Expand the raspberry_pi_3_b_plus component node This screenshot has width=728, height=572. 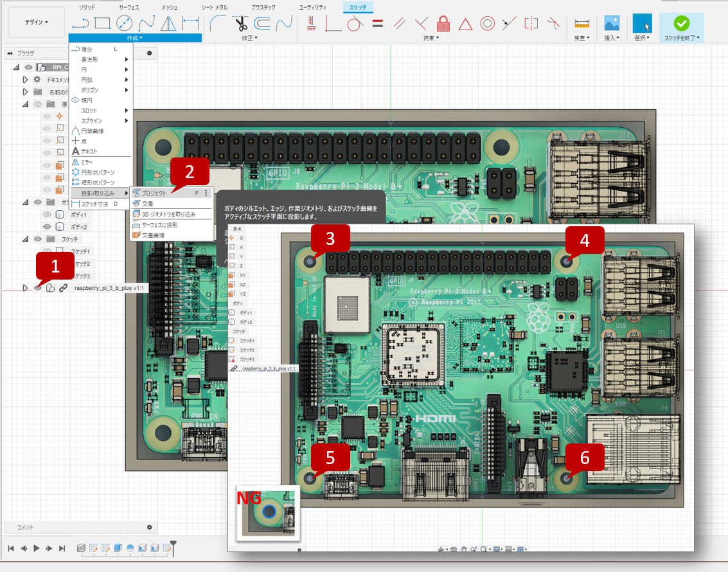(x=25, y=288)
